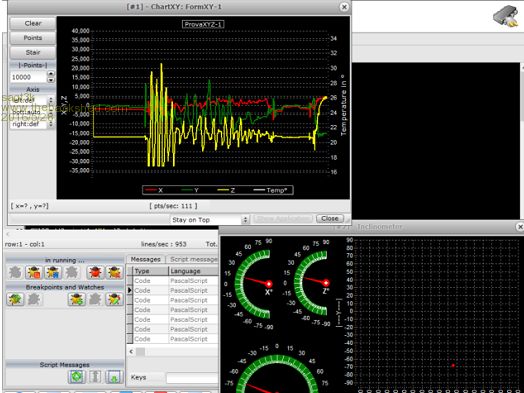The height and width of the screenshot is (393, 524).
Task: Click the bug icon with the red stop square
Action: (x=34, y=273)
